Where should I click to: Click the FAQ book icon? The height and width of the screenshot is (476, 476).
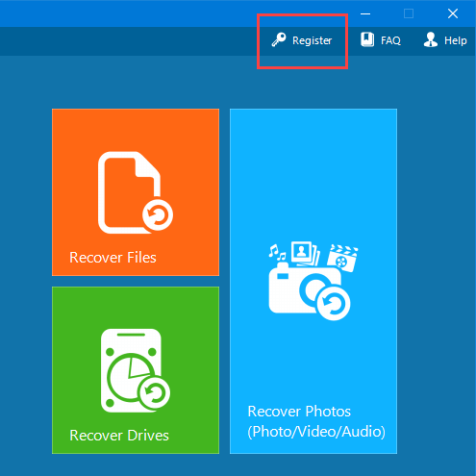click(x=367, y=39)
